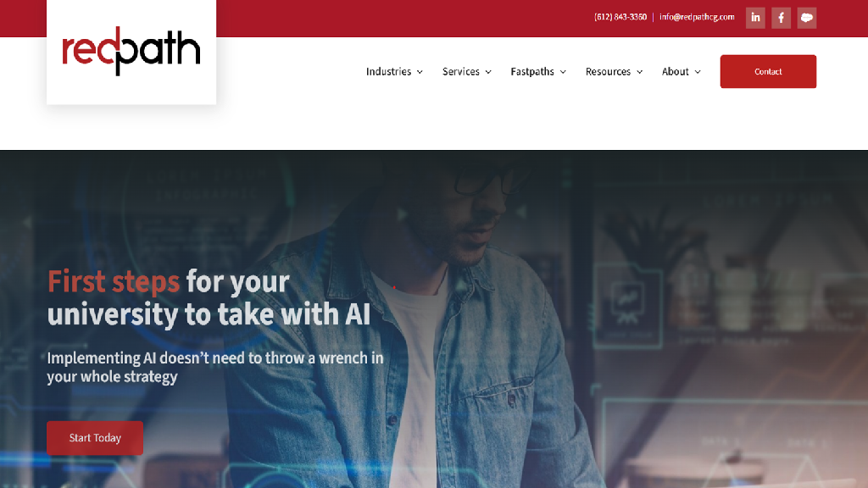Screen dimensions: 868x488
Task: Open the Facebook social icon
Action: coord(781,18)
